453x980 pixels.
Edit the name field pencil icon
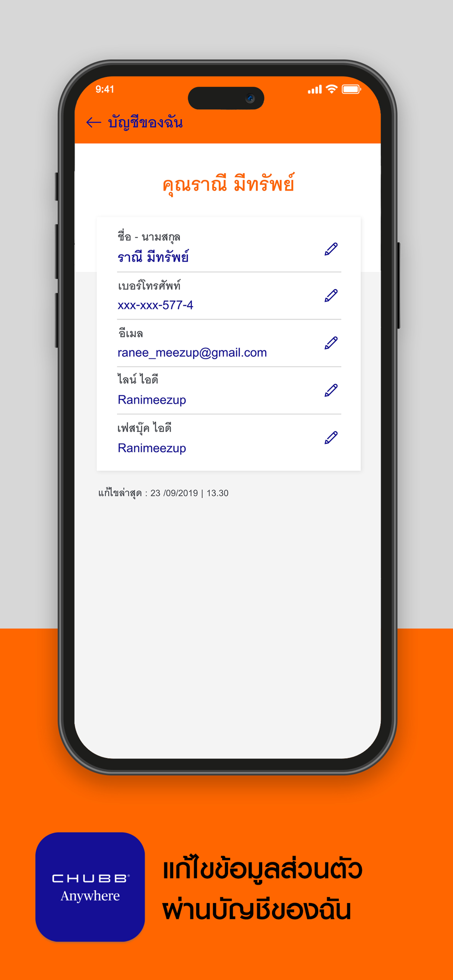[x=331, y=249]
